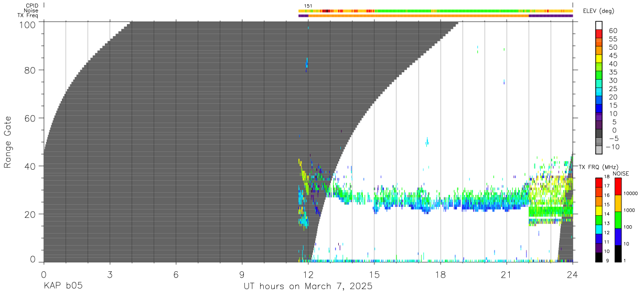
Task: Click the UT hours tick label 15
Action: click(x=374, y=274)
